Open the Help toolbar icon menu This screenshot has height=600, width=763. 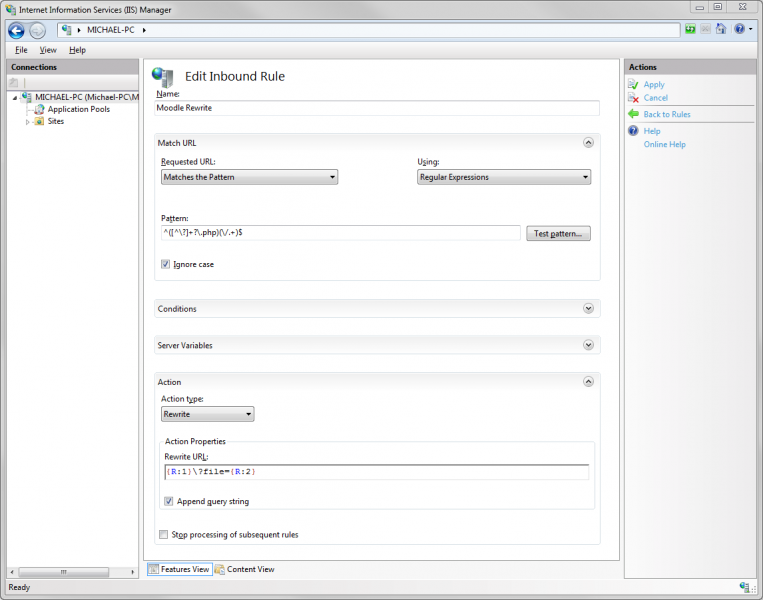coord(743,29)
